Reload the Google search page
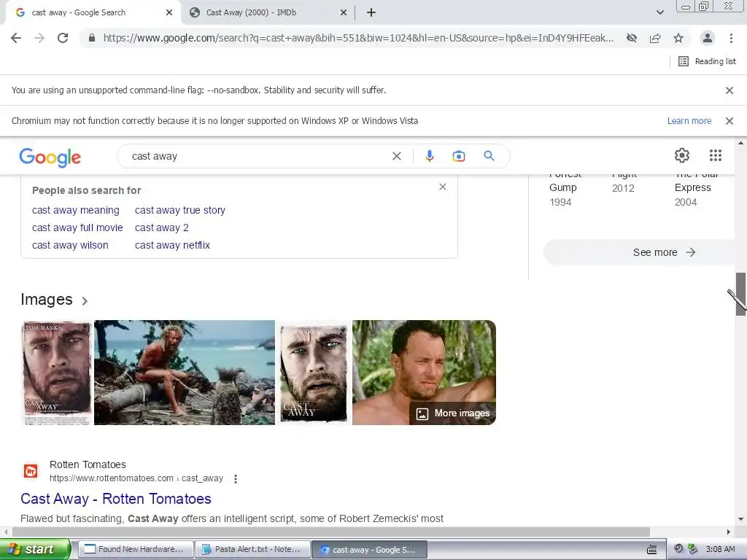This screenshot has height=560, width=747. pyautogui.click(x=63, y=38)
